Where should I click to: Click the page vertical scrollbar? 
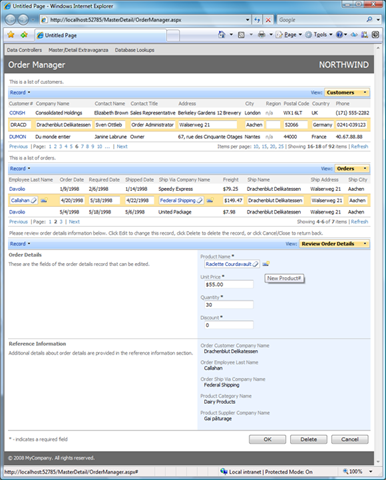[378, 255]
